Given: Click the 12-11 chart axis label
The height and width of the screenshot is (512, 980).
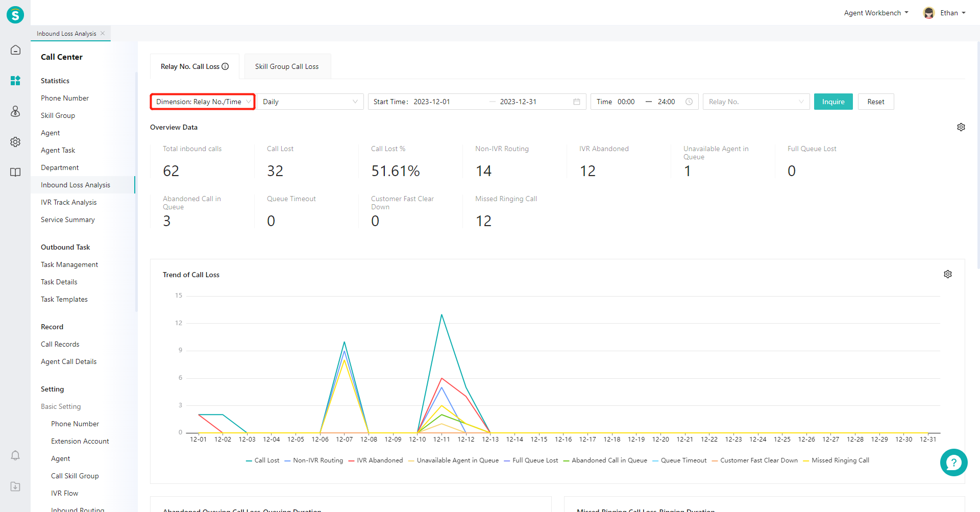Looking at the screenshot, I should point(442,440).
